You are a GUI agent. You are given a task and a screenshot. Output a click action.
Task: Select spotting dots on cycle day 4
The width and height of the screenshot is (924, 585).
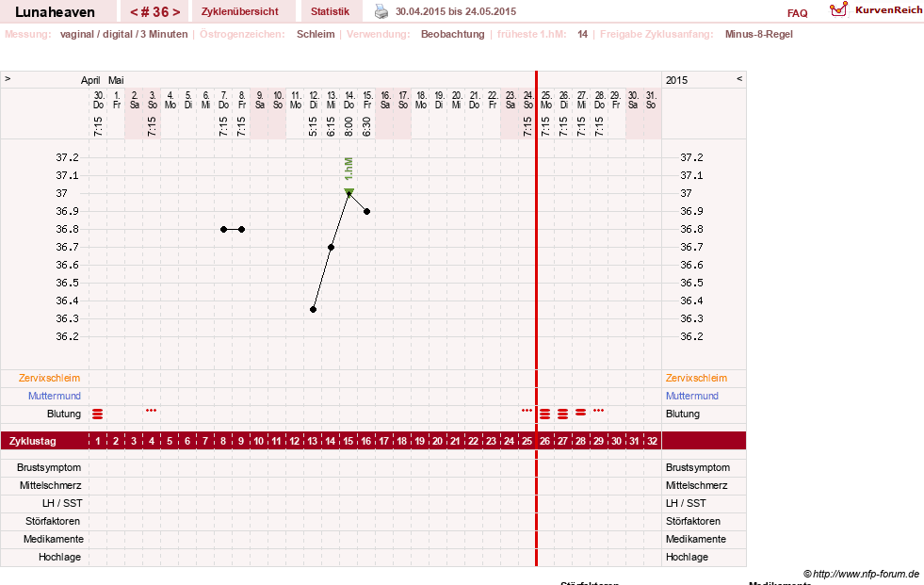click(152, 411)
